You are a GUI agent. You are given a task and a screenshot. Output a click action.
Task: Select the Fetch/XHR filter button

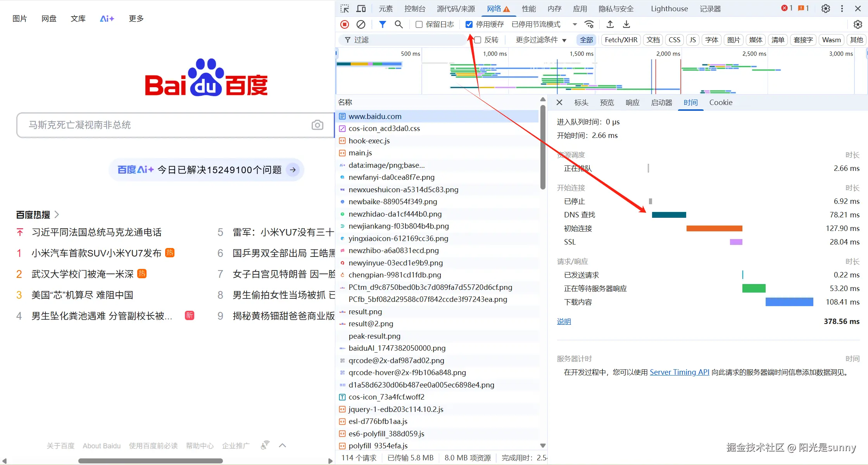(621, 40)
